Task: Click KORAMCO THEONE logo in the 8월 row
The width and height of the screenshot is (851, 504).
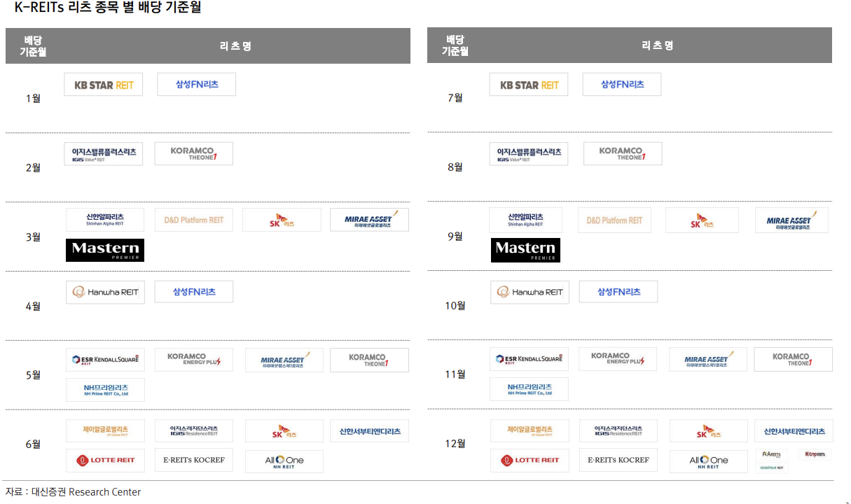Action: coord(623,153)
